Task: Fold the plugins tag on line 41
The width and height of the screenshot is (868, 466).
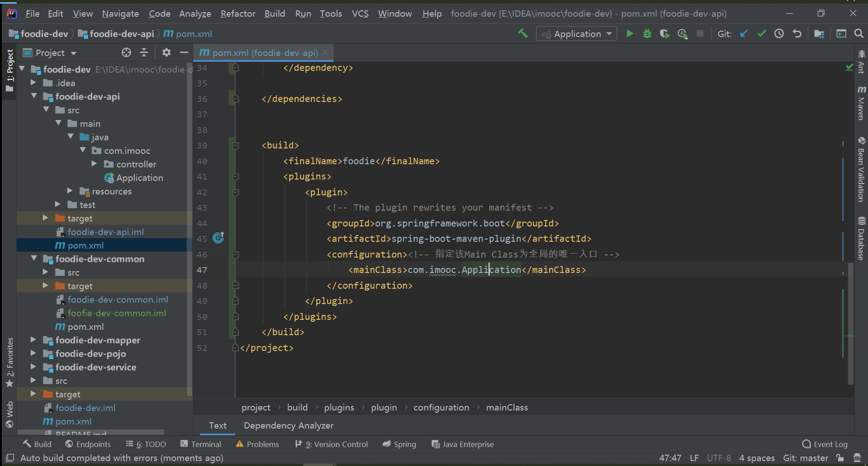Action: coord(235,177)
